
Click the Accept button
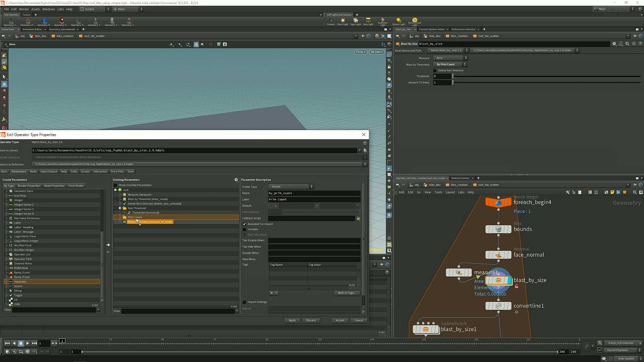pos(340,320)
